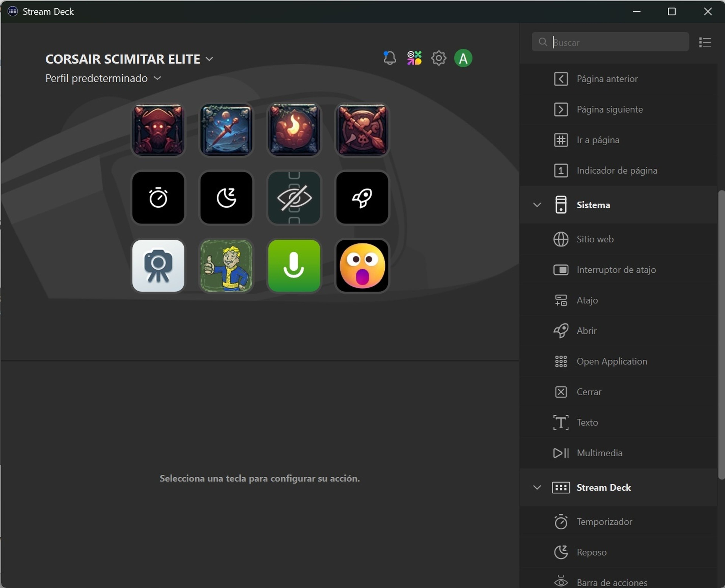Open the Marketplace colorful icon

click(414, 58)
